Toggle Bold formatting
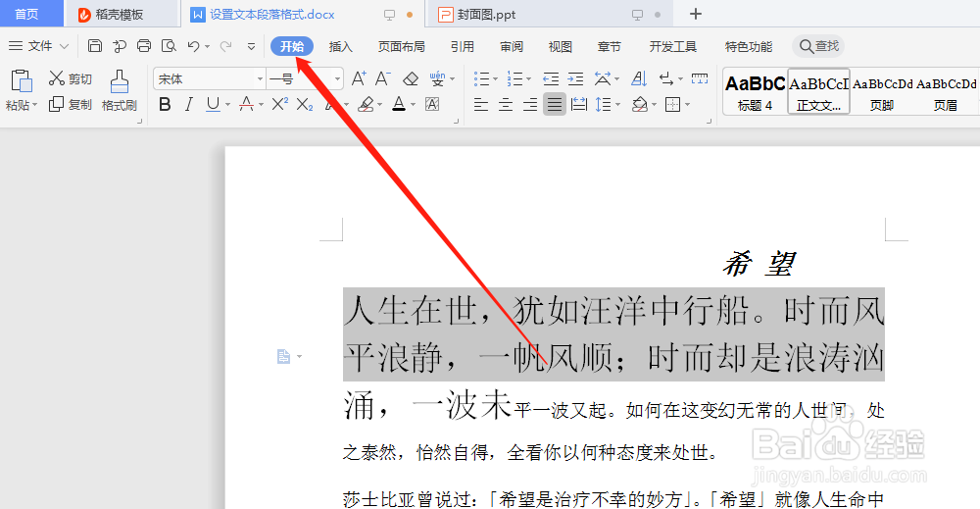The height and width of the screenshot is (509, 980). tap(165, 104)
